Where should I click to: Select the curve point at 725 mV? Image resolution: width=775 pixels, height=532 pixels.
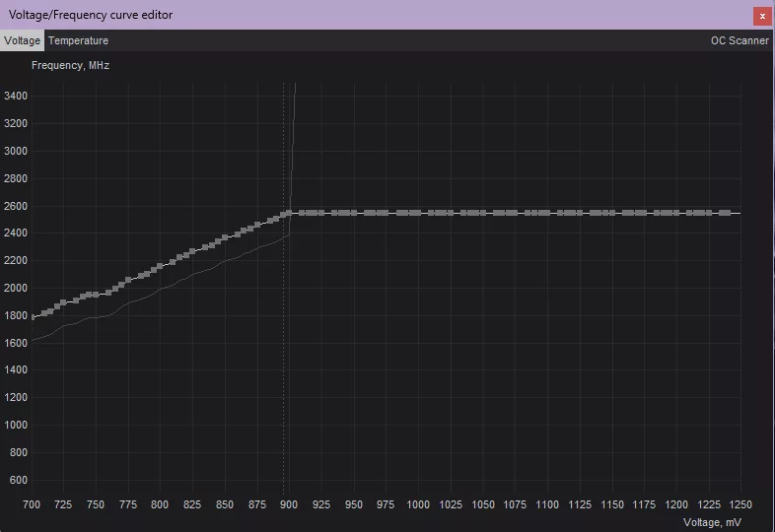[64, 303]
